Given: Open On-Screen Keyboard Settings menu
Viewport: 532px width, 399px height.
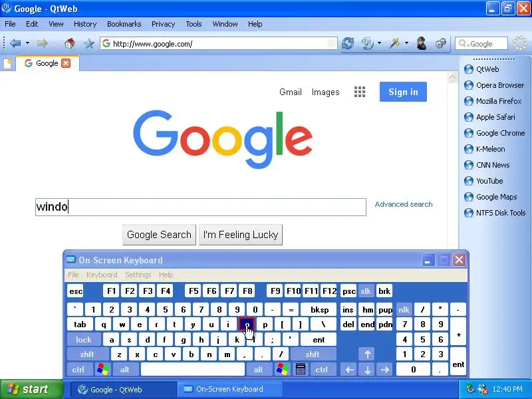Looking at the screenshot, I should click(x=138, y=275).
